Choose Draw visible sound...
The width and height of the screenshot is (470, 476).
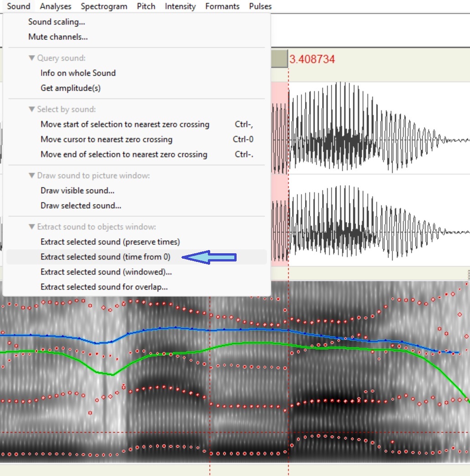coord(77,190)
